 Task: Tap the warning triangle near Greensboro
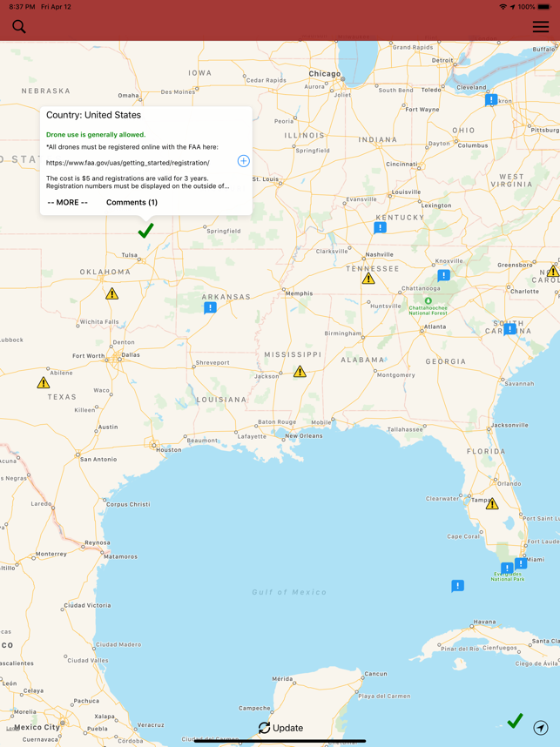[x=553, y=272]
